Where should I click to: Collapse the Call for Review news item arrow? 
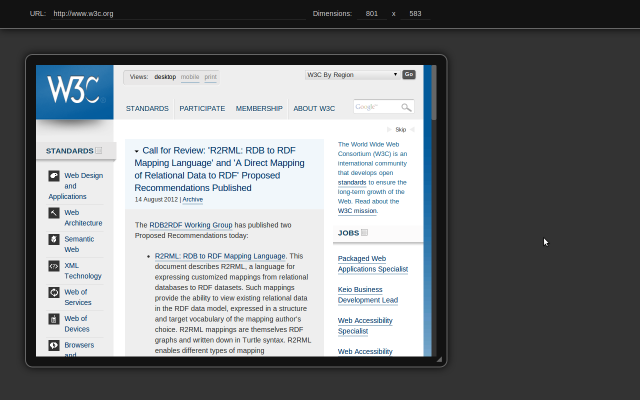click(137, 151)
